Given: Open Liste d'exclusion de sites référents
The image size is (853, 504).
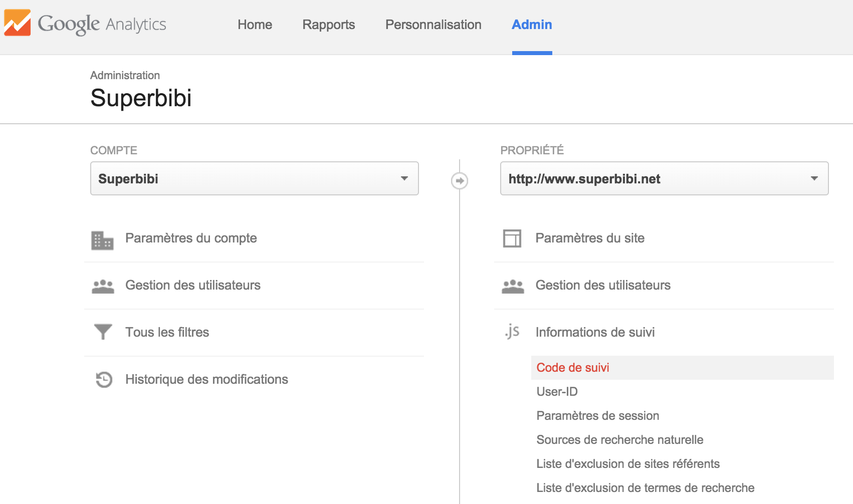Looking at the screenshot, I should 627,464.
